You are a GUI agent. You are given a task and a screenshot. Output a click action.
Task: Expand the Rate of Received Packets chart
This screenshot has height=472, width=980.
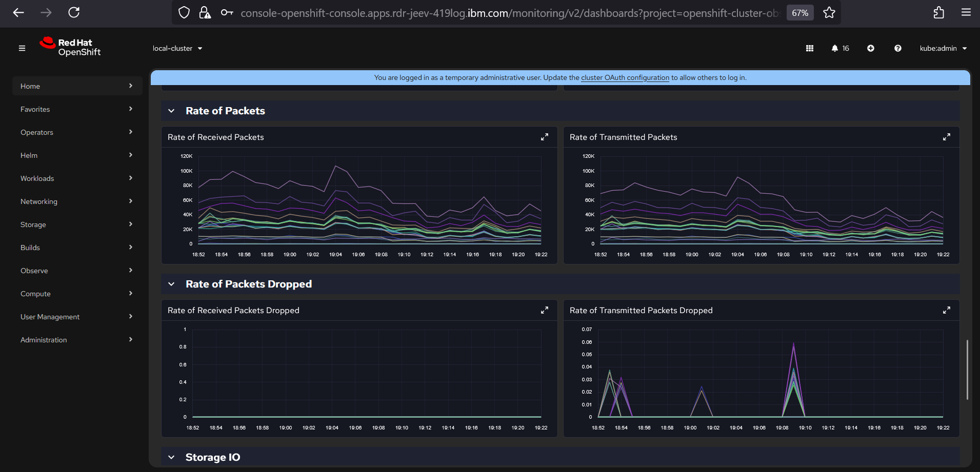[x=545, y=137]
